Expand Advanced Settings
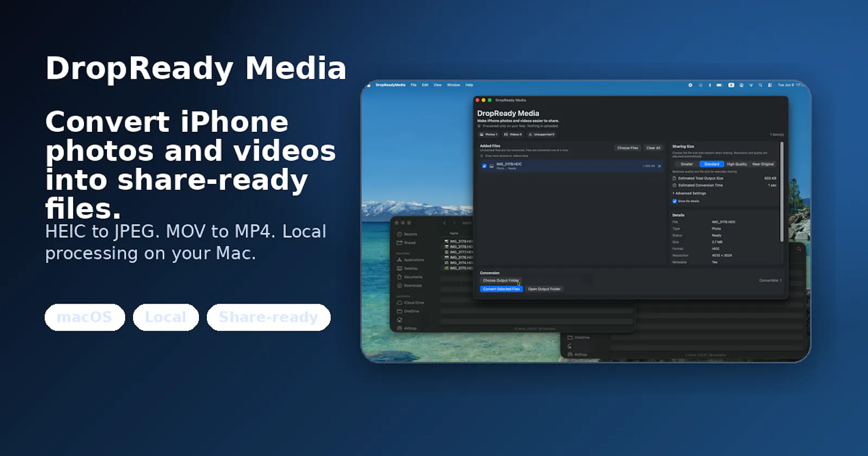 (690, 193)
